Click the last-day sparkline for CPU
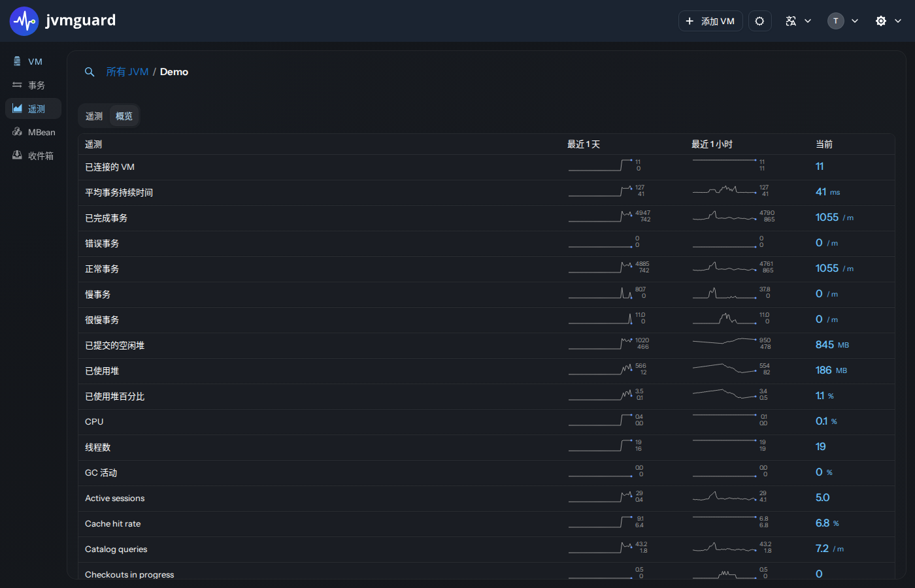 (601, 420)
